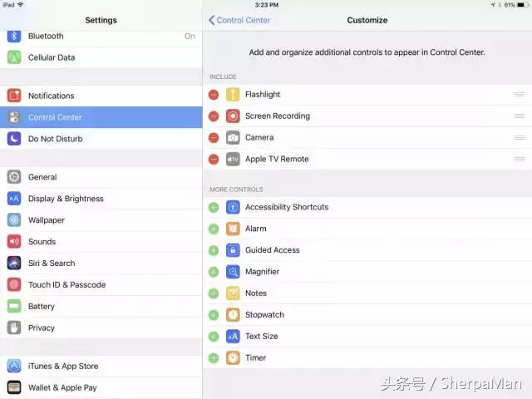
Task: Click the Cellular Data icon
Action: coord(14,57)
